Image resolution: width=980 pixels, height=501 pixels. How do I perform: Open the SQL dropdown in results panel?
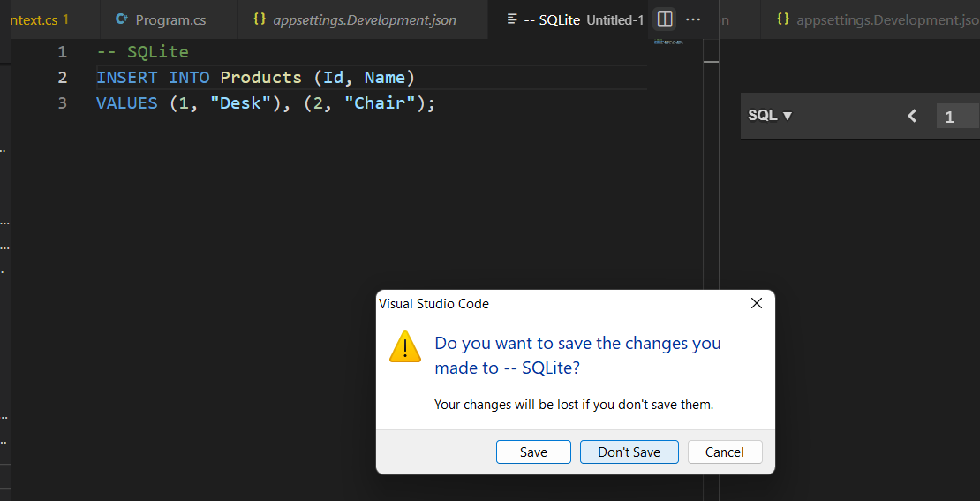click(x=770, y=116)
